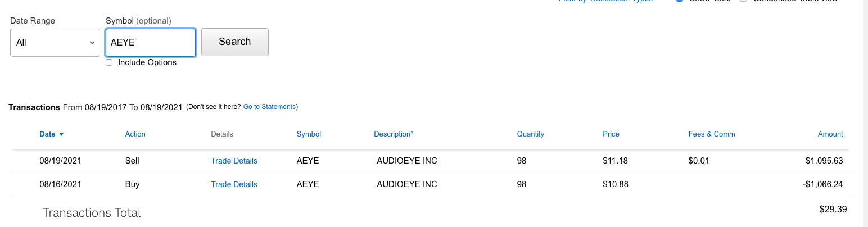Viewport: 868px width, 227px height.
Task: Open Trade Details for the Sell transaction
Action: [234, 161]
